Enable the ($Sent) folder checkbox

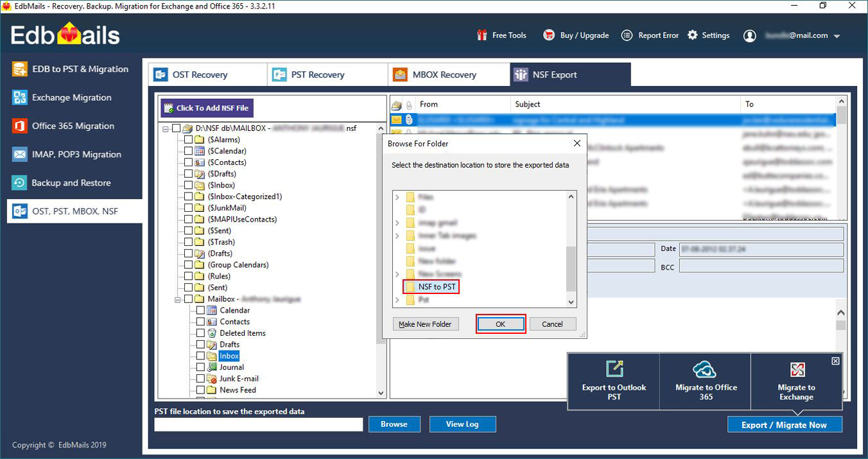[x=188, y=230]
